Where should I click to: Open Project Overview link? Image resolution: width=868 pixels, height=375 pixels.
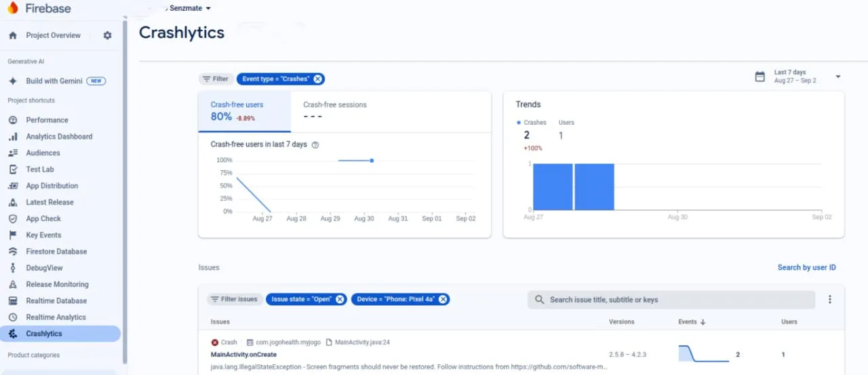coord(53,35)
